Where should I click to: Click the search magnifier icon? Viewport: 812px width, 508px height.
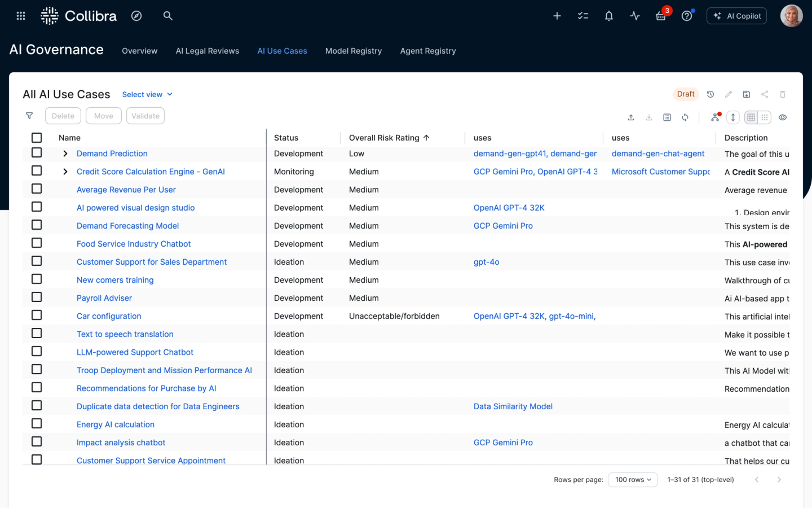coord(167,16)
